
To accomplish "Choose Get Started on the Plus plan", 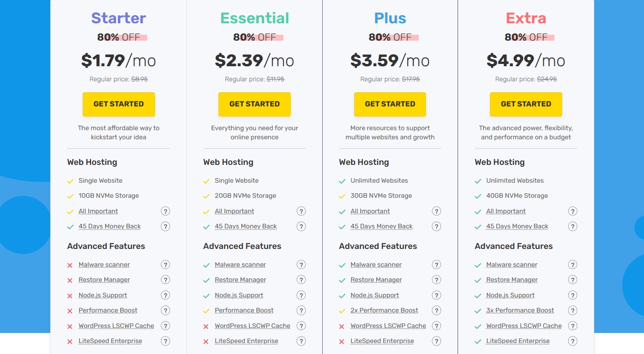I will pos(390,104).
